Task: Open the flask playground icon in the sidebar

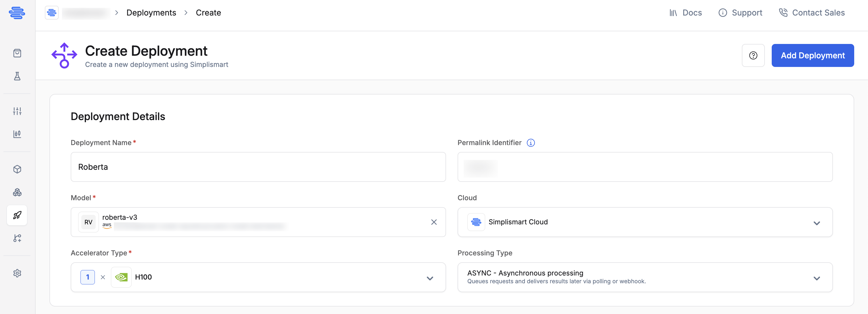Action: pos(17,76)
